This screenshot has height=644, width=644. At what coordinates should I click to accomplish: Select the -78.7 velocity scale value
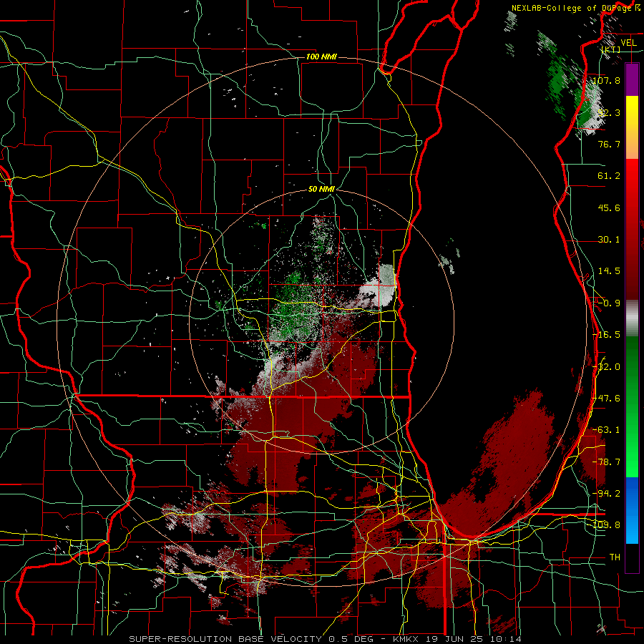(607, 462)
